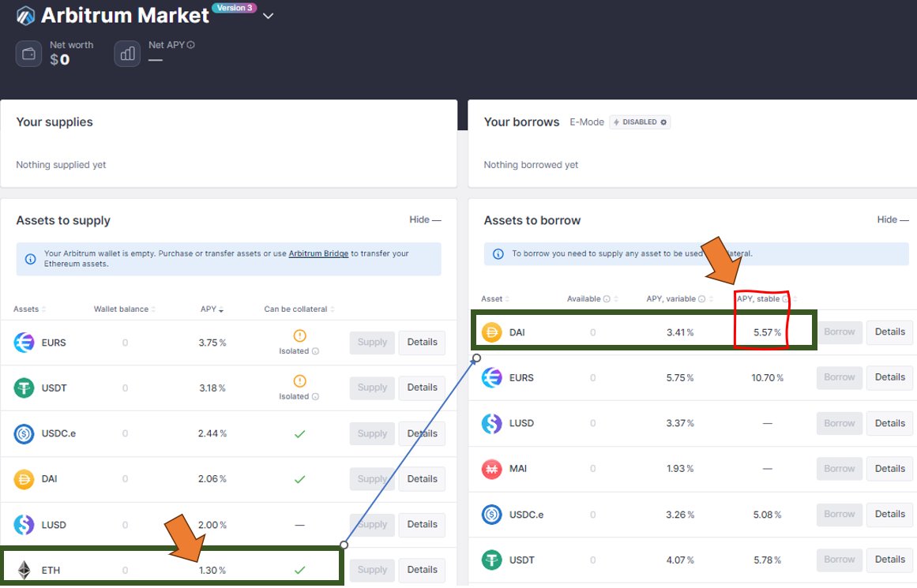917x588 pixels.
Task: Click the USDT isolated warning icon
Action: pyautogui.click(x=299, y=381)
